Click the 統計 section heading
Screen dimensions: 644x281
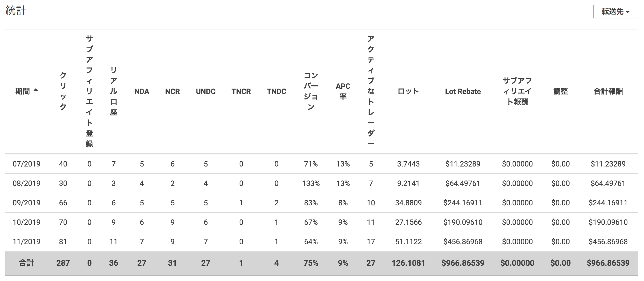[x=16, y=11]
